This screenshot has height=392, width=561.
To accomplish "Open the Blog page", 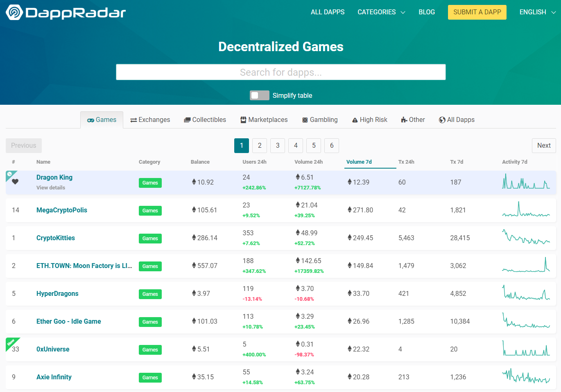I will (x=427, y=12).
